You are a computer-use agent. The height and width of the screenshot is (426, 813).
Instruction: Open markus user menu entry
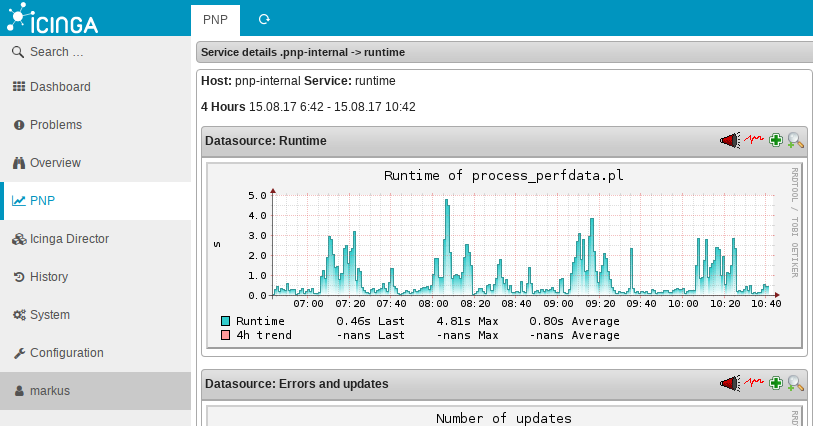coord(95,391)
